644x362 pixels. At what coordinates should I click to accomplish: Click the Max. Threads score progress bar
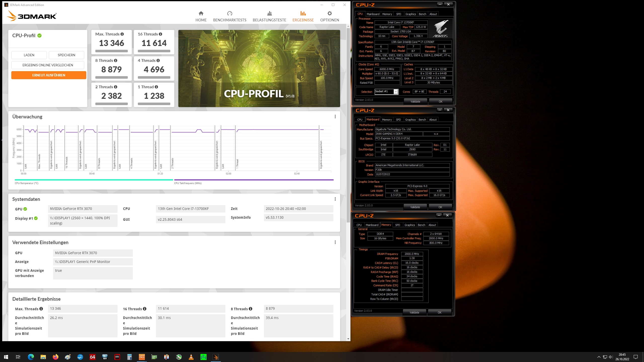point(111,51)
